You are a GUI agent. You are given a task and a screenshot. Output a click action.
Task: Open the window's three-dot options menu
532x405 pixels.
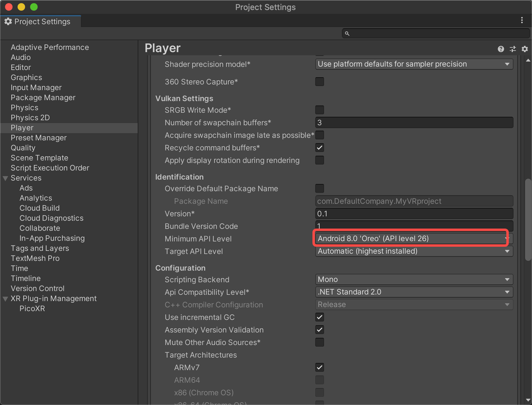[522, 21]
